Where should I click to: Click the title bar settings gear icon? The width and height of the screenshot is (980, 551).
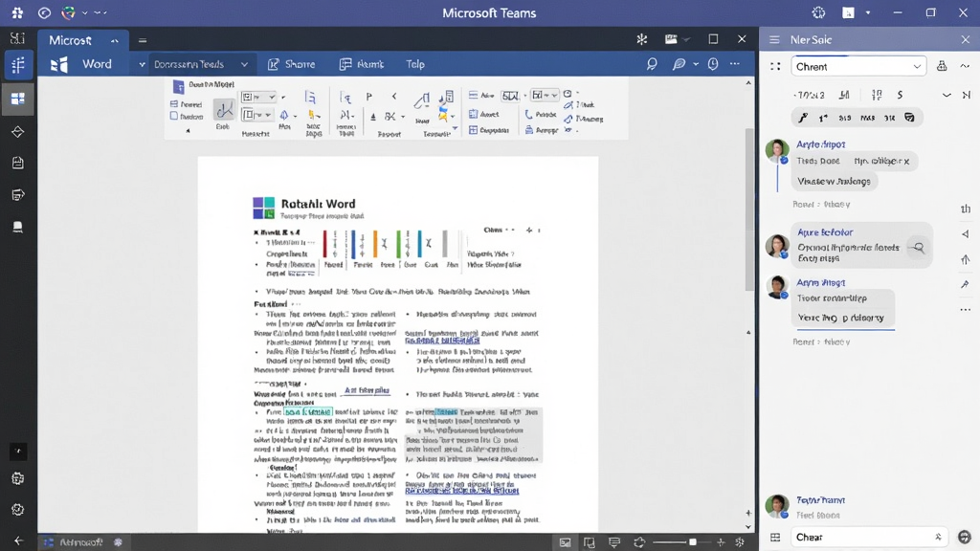point(818,12)
